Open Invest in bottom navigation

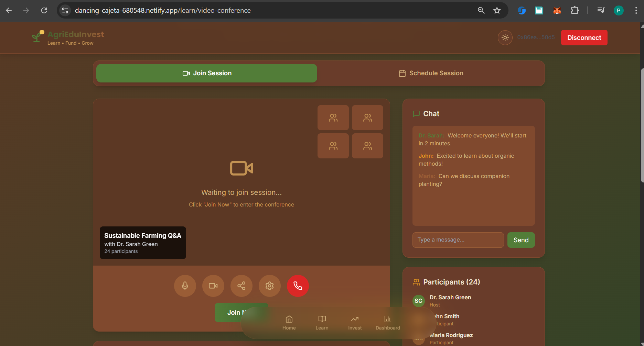[x=355, y=323]
